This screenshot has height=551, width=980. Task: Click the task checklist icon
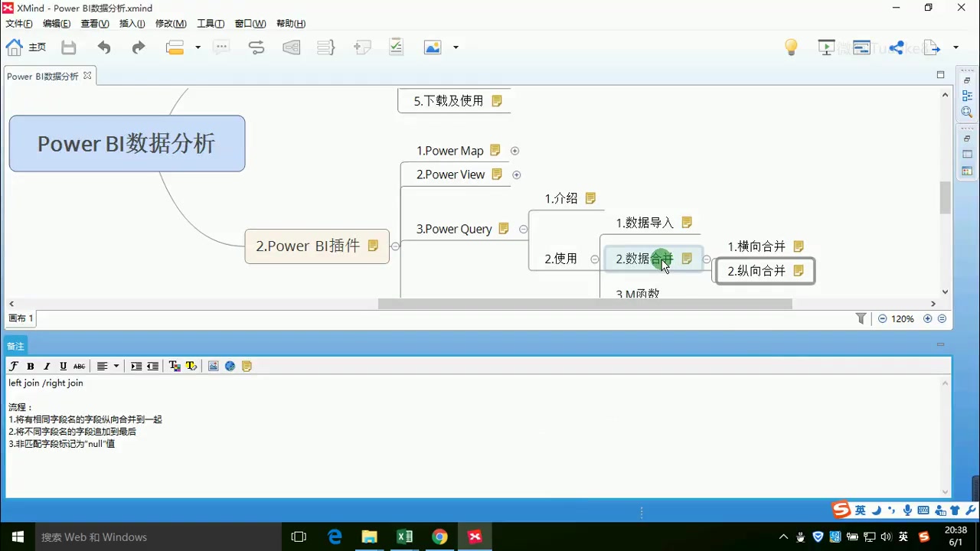tap(396, 47)
